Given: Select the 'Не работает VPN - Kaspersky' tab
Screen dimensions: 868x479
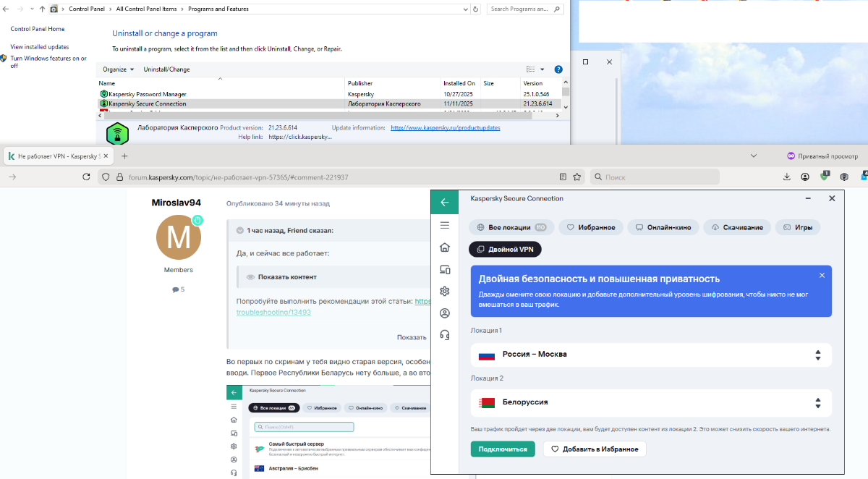Looking at the screenshot, I should tap(58, 156).
